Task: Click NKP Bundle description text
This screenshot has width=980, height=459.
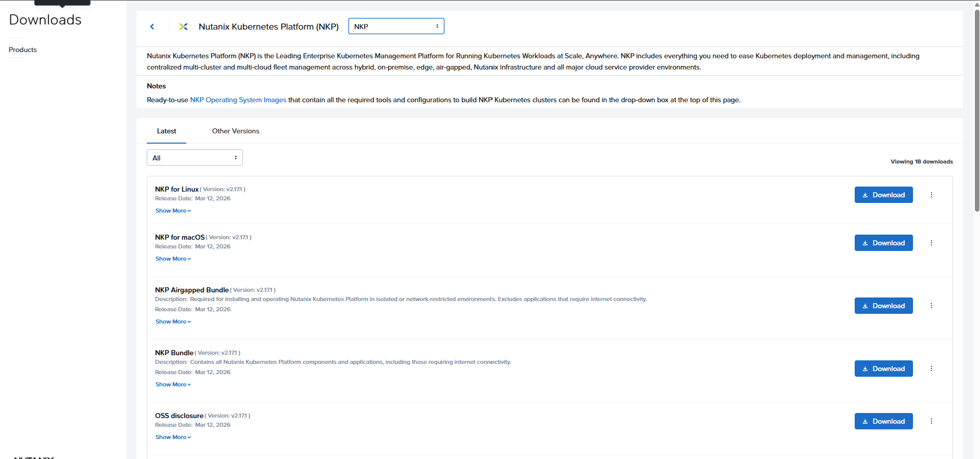Action: click(x=333, y=362)
